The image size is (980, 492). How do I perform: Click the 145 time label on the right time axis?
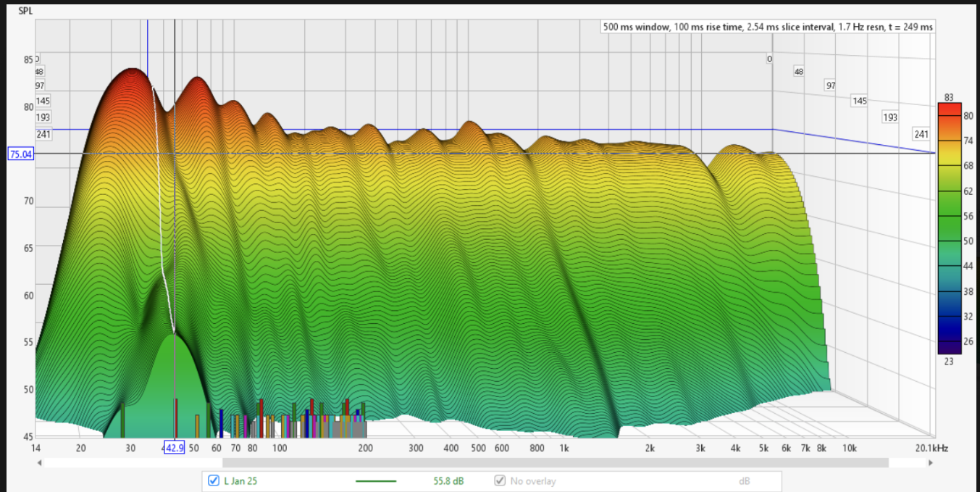click(x=859, y=101)
